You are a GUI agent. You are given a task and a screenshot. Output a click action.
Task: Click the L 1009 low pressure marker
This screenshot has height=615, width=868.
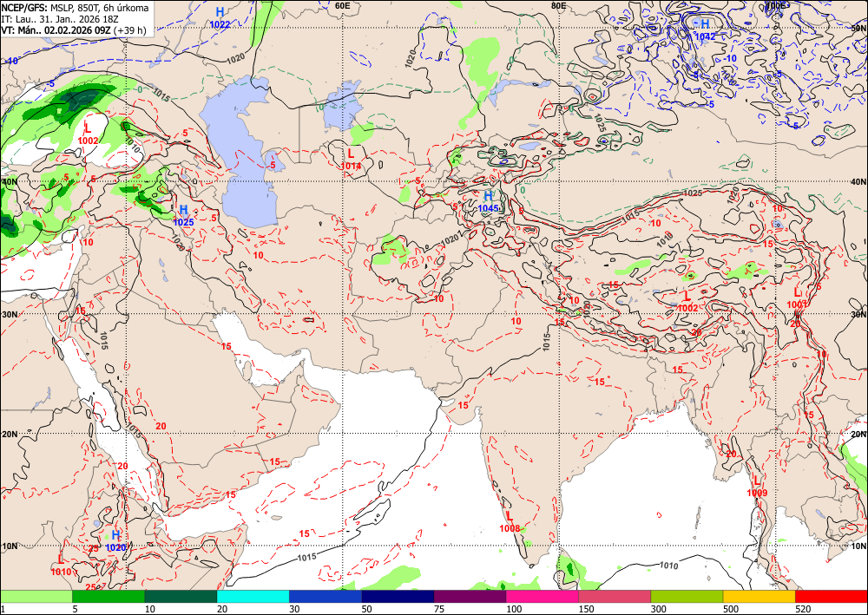tap(757, 487)
